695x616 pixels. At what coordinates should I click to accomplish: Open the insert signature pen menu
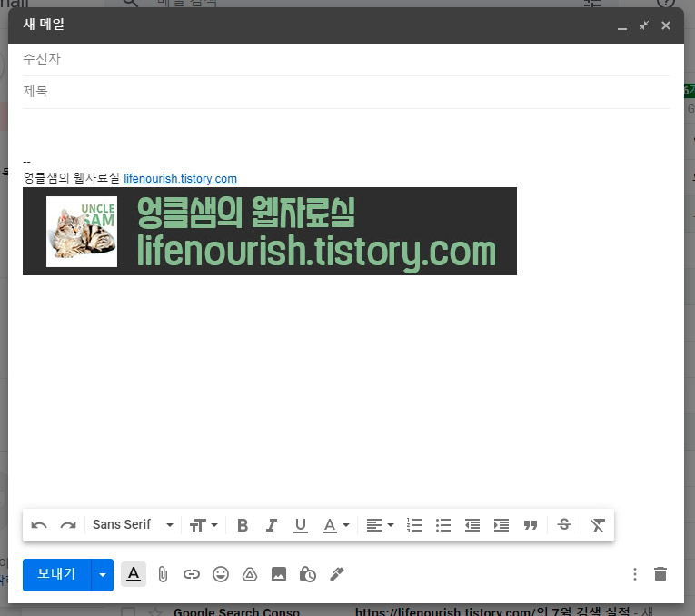336,574
